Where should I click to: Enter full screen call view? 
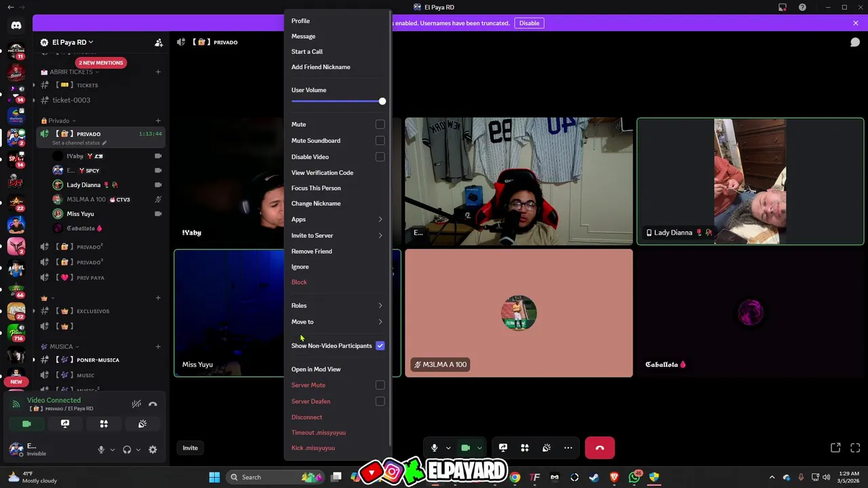855,448
